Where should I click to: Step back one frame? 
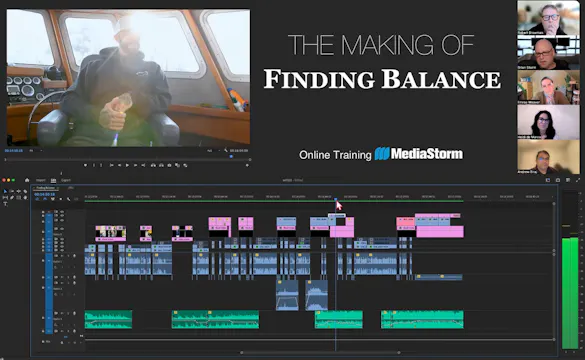point(119,165)
